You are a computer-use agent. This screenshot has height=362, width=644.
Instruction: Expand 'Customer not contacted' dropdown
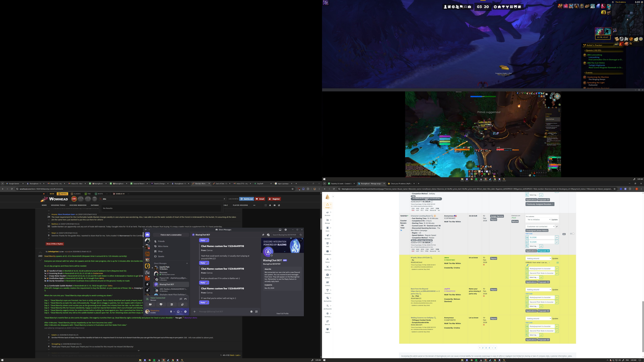click(540, 227)
